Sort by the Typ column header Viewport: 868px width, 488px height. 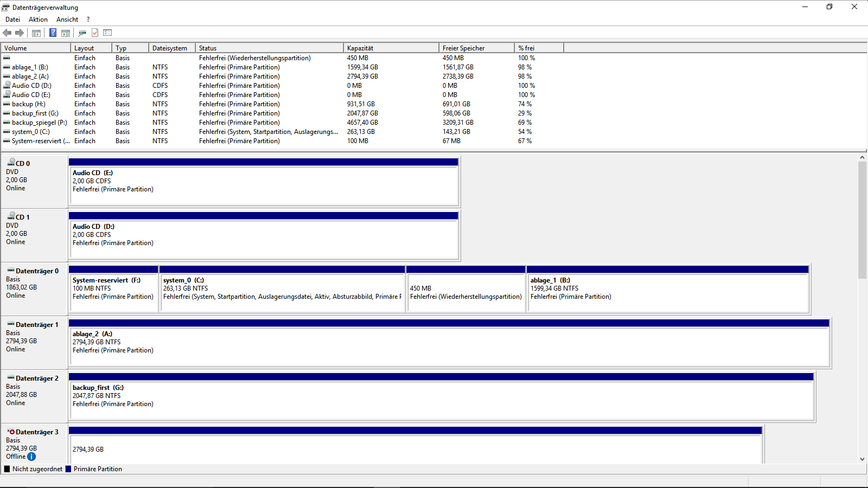pos(130,48)
